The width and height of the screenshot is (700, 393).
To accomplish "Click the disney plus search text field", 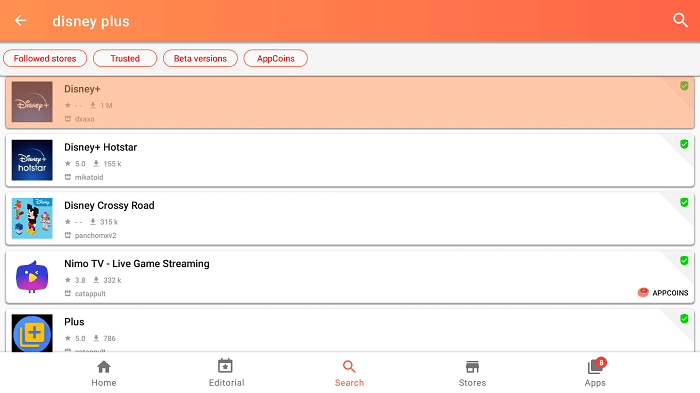I will (91, 21).
